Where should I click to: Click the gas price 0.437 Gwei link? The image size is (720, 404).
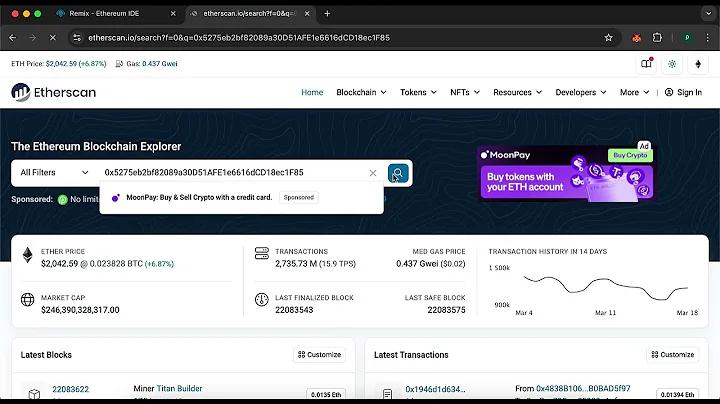point(159,64)
